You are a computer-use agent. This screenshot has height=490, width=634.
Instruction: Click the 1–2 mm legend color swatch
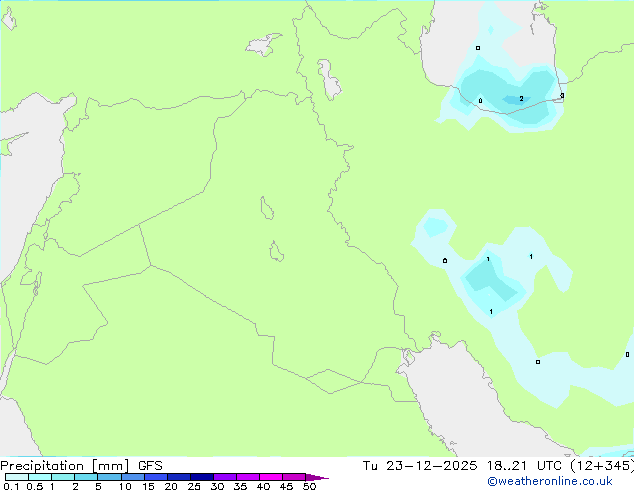63,477
